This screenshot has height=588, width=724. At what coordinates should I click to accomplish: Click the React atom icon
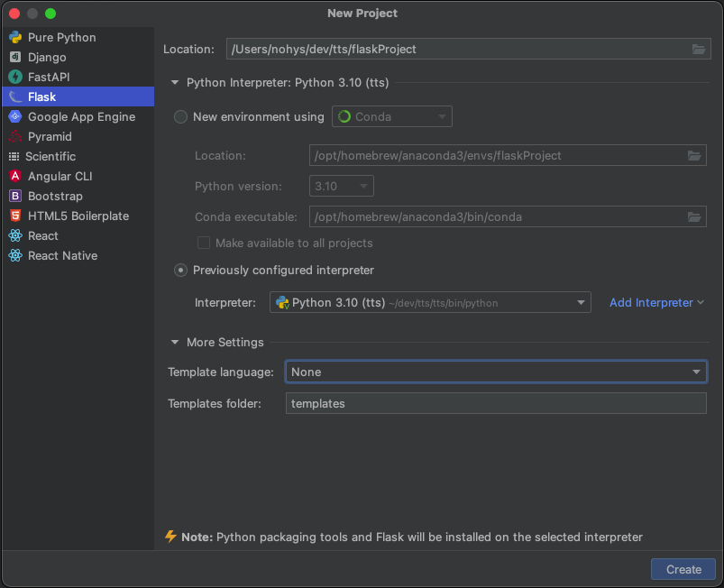point(15,235)
